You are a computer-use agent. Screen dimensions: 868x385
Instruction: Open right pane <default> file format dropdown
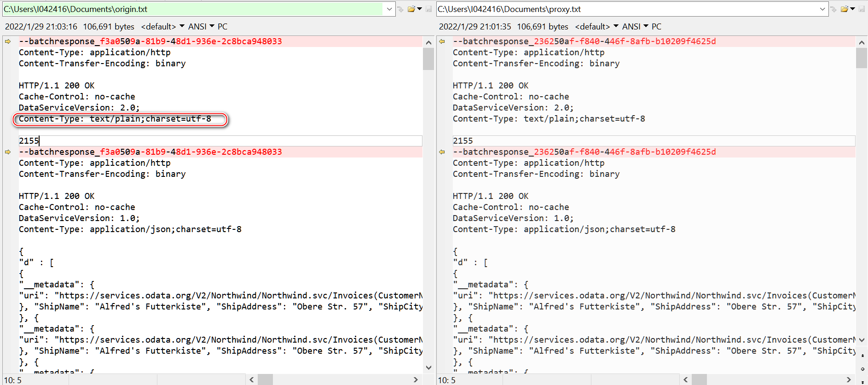pyautogui.click(x=596, y=27)
